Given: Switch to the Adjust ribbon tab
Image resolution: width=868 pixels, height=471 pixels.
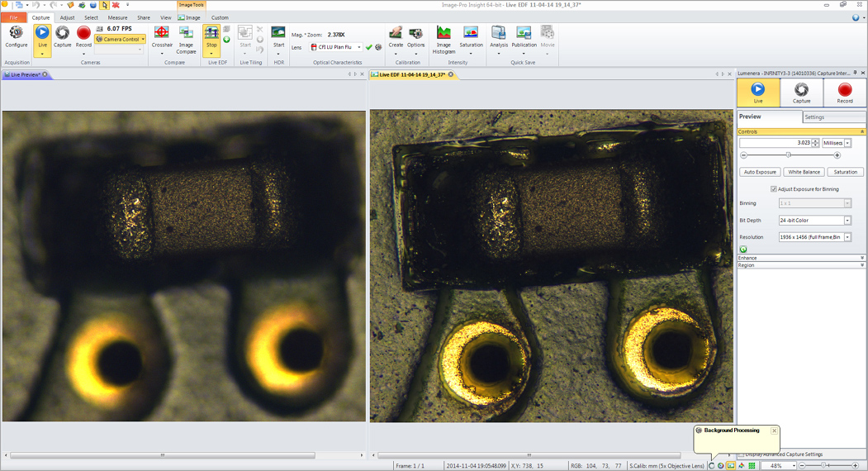Looking at the screenshot, I should pyautogui.click(x=67, y=17).
